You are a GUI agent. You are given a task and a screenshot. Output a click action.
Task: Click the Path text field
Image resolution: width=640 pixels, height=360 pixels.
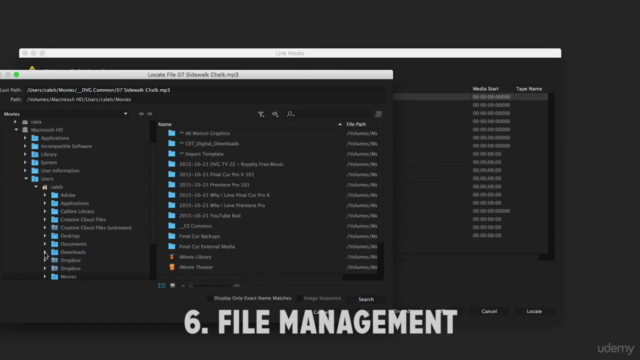point(206,100)
